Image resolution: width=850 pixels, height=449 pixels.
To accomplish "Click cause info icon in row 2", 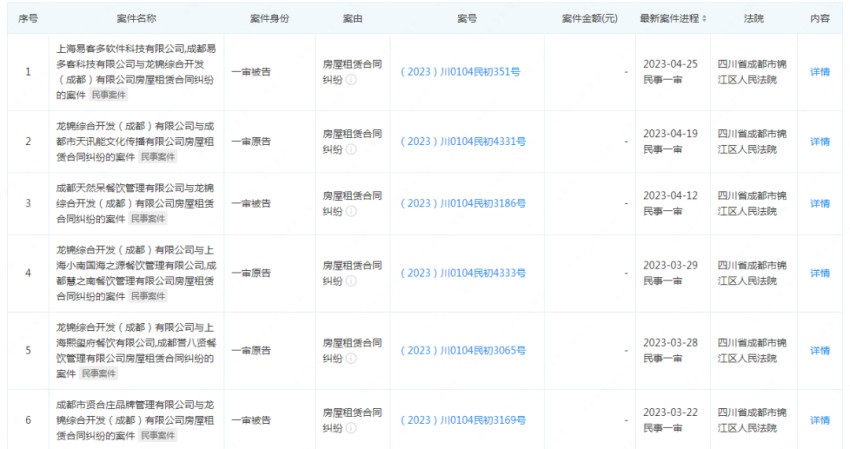I will 351,149.
